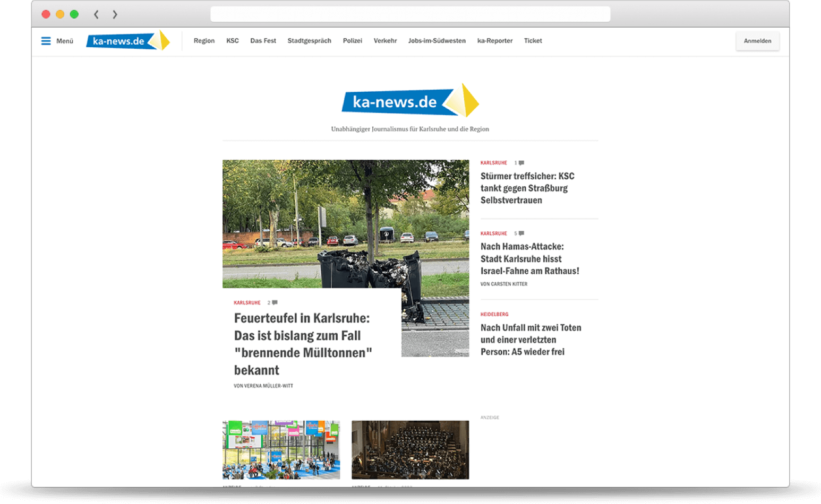Click the ka-news.de logo in the navigation bar
The height and width of the screenshot is (504, 821).
pyautogui.click(x=127, y=41)
